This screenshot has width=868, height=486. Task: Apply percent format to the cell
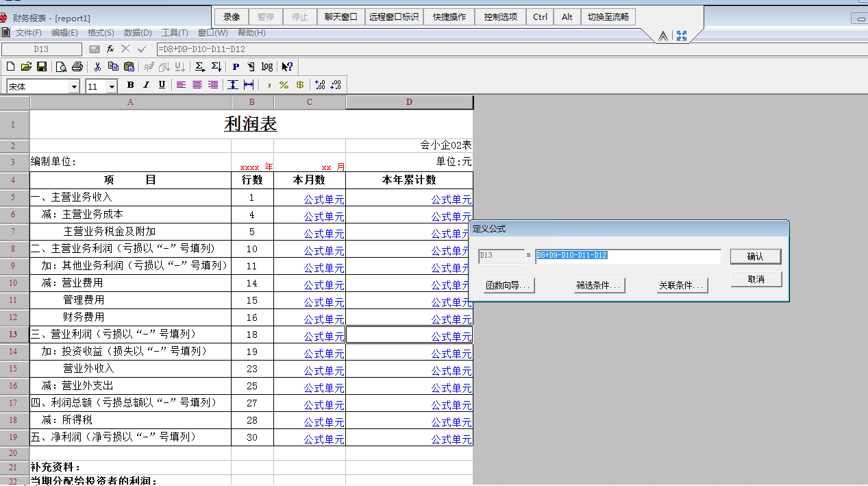(x=284, y=85)
